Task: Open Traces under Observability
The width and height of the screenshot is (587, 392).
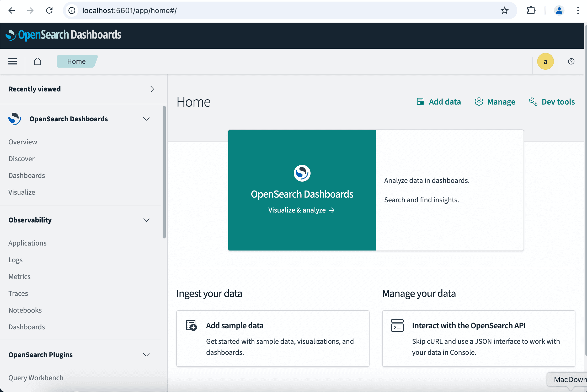Action: tap(18, 293)
